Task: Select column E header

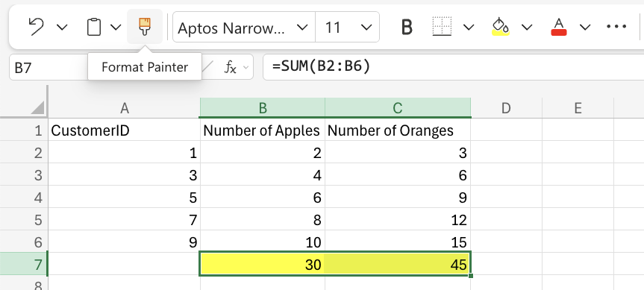Action: 578,108
